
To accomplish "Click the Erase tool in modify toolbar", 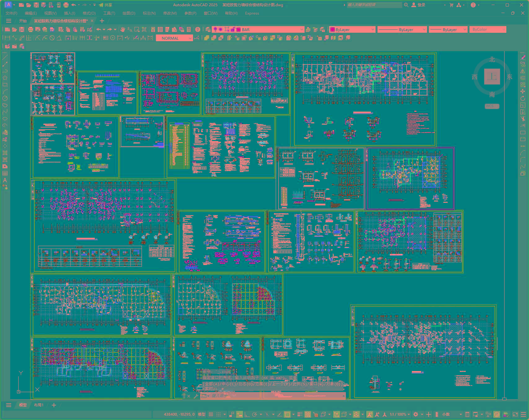I will click(523, 57).
